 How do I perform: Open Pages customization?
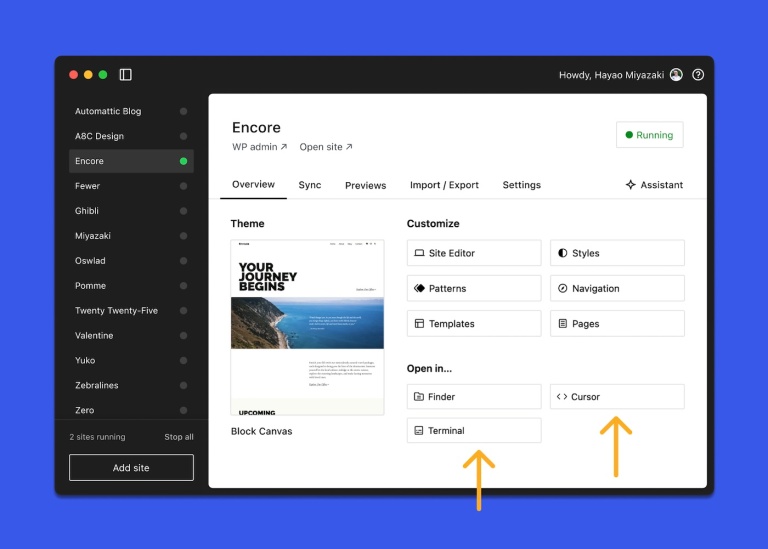617,323
